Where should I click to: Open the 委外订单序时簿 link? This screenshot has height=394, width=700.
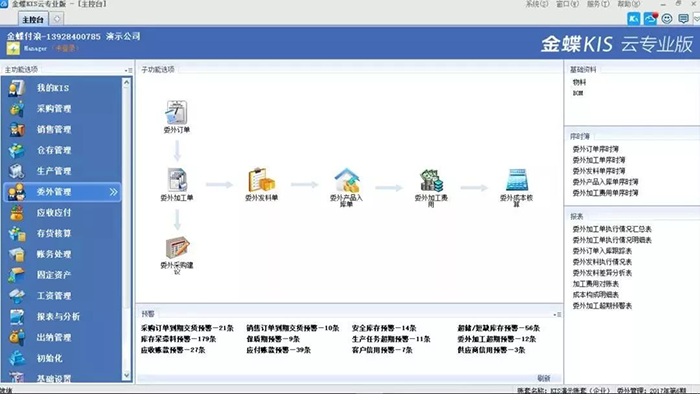click(x=595, y=149)
